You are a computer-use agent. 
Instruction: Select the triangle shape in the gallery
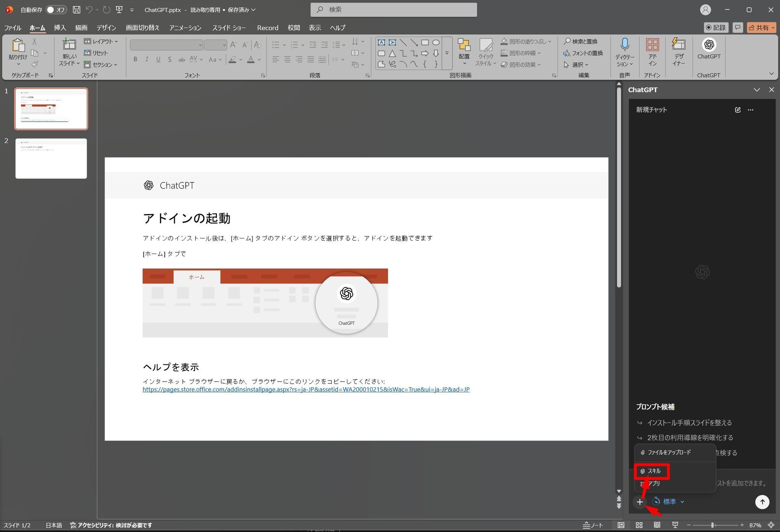pyautogui.click(x=392, y=53)
